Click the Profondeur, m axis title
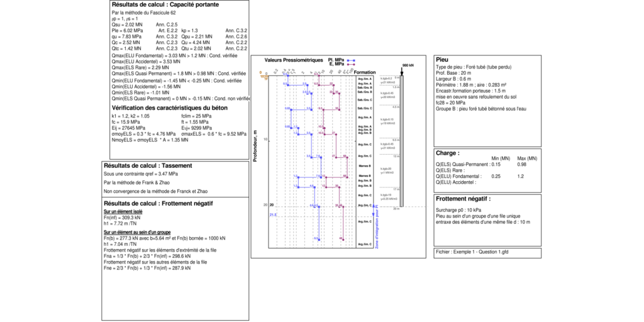Screen dimensions: 644x322 coord(255,145)
